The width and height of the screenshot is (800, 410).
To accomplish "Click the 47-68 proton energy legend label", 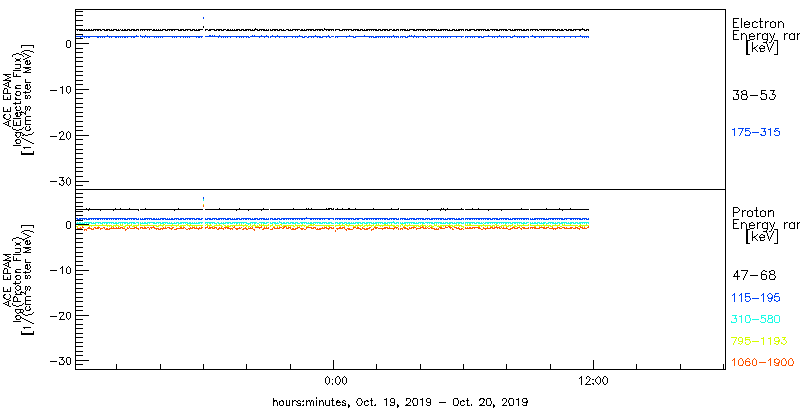I will click(754, 276).
